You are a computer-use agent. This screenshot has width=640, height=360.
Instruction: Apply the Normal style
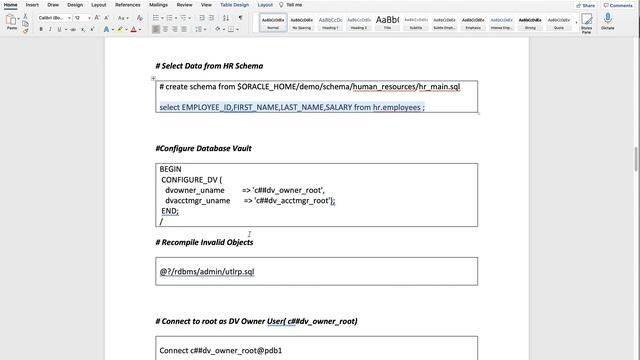coord(273,22)
